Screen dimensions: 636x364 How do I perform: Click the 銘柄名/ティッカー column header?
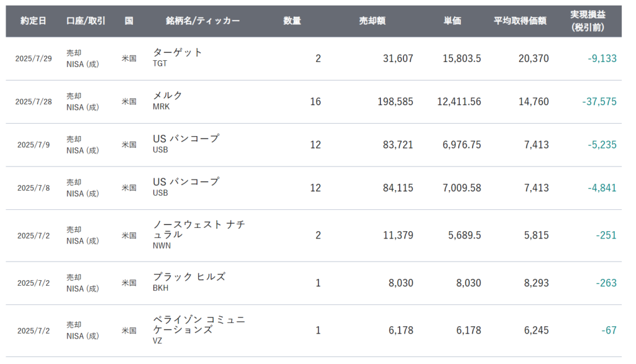click(x=202, y=20)
